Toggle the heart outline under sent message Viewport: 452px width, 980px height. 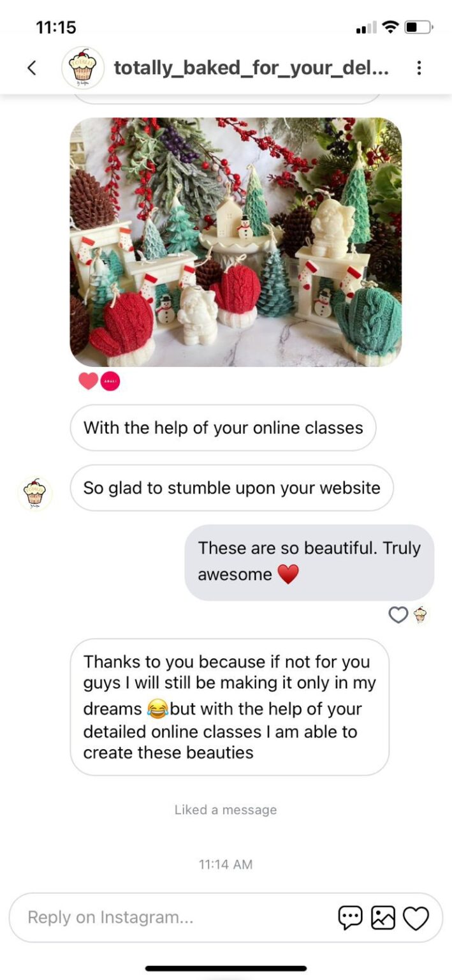398,615
